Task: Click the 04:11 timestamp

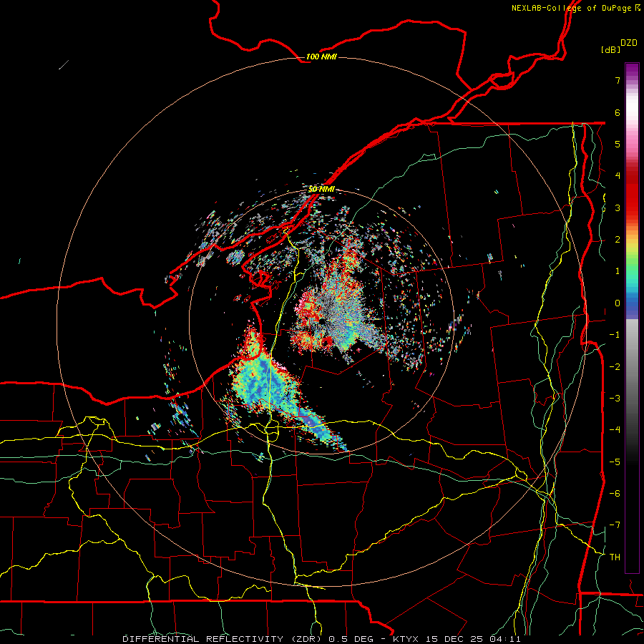Action: pos(505,639)
